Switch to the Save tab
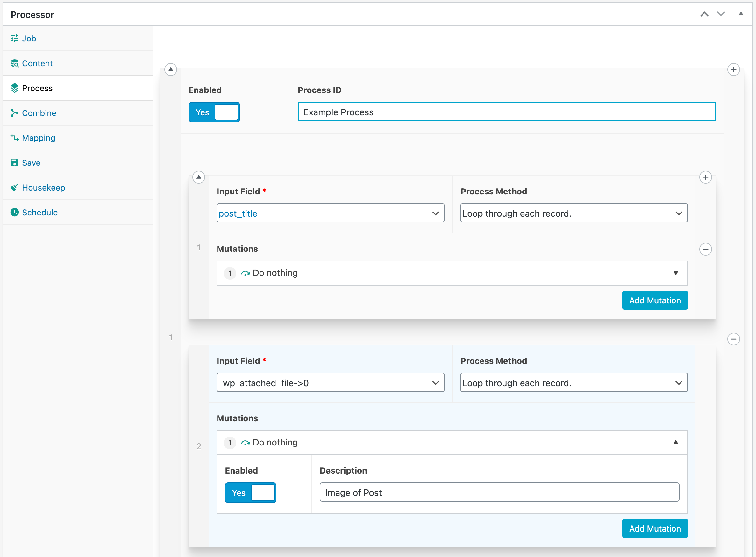This screenshot has width=756, height=557. point(78,163)
